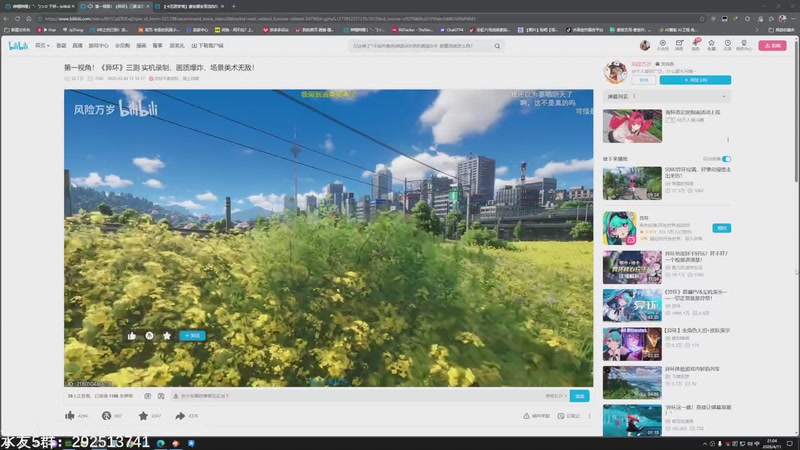
Task: Click the uploader's round avatar beside the video
Action: click(615, 72)
